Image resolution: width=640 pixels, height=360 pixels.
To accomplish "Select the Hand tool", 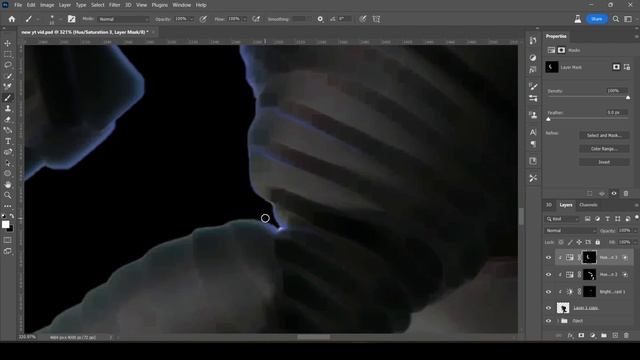I will click(8, 184).
